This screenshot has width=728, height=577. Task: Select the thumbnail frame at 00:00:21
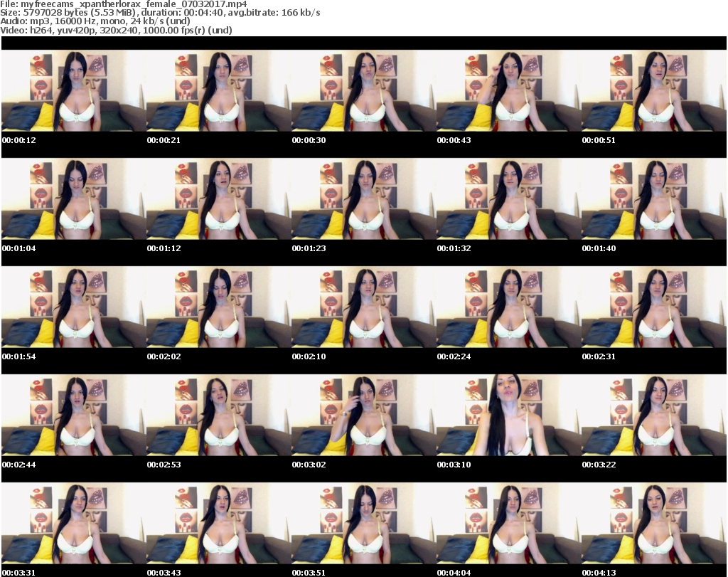[x=219, y=90]
